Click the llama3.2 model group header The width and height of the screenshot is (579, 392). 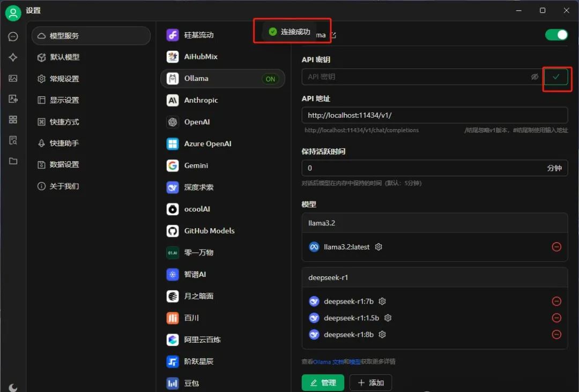click(x=435, y=223)
